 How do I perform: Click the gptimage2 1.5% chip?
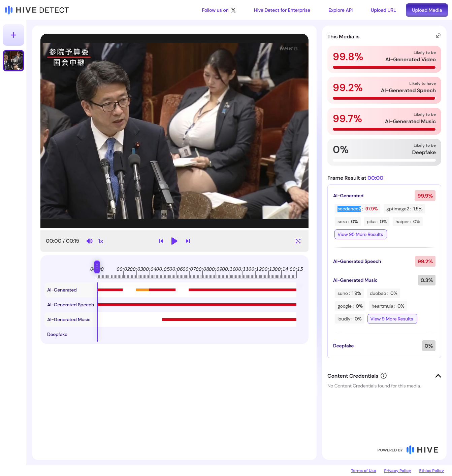point(404,209)
